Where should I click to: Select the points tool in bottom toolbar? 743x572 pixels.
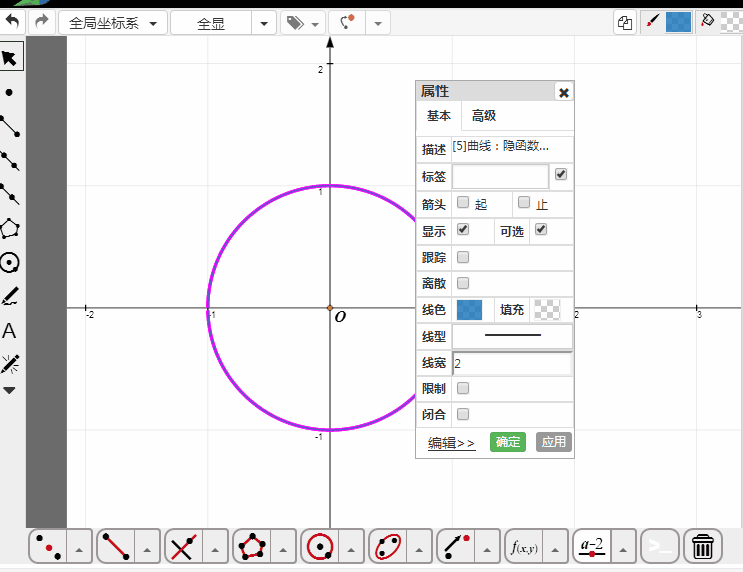coord(48,547)
